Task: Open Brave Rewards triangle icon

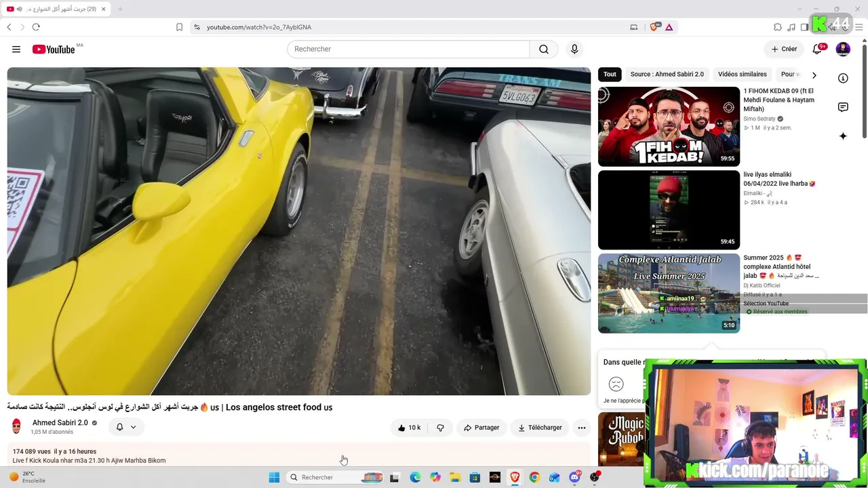Action: click(669, 27)
